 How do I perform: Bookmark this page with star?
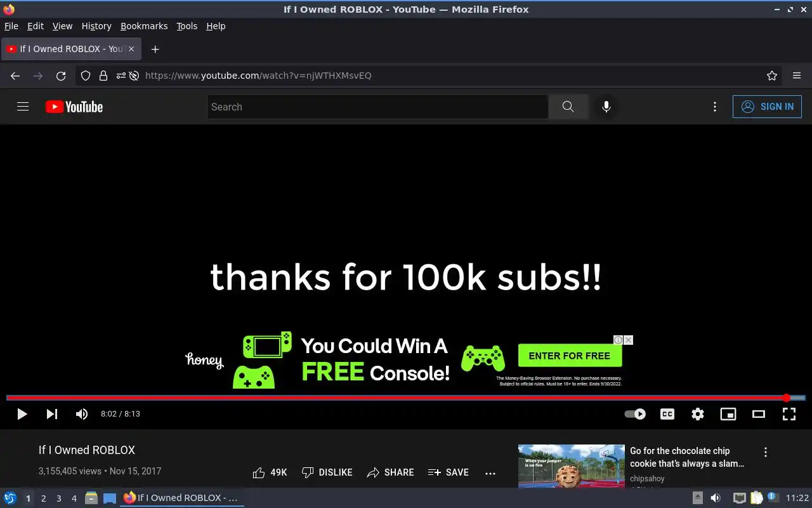pos(772,76)
